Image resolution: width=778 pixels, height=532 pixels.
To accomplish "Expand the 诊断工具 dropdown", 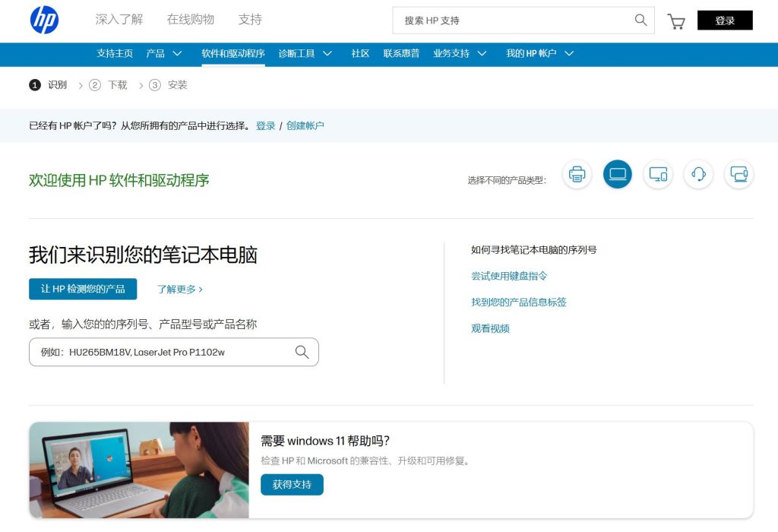I will pyautogui.click(x=305, y=54).
